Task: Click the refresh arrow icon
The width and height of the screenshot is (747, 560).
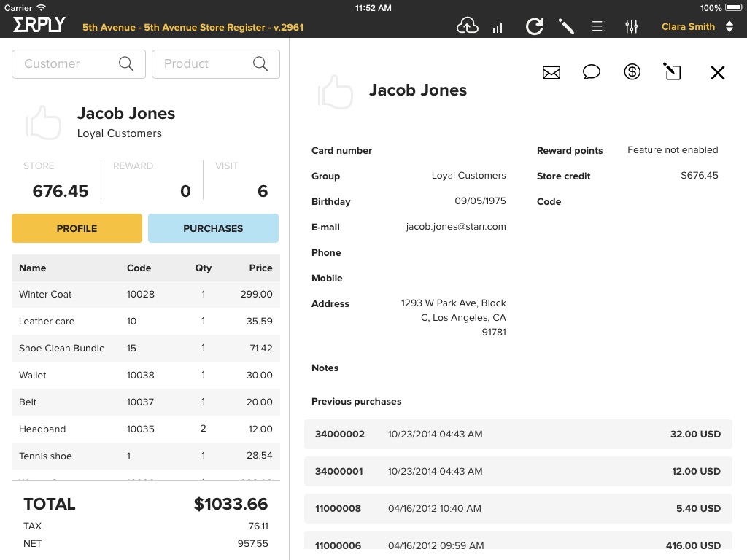Action: coord(534,27)
